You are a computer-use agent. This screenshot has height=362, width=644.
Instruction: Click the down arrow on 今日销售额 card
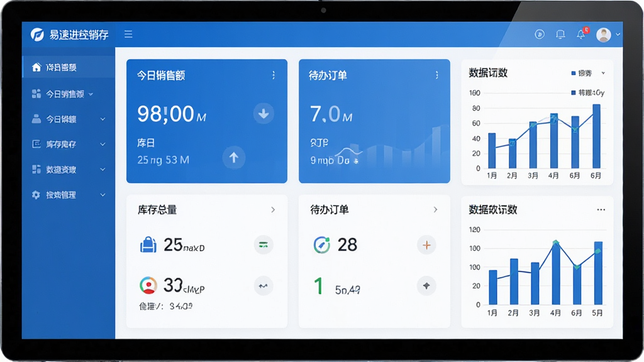point(264,114)
